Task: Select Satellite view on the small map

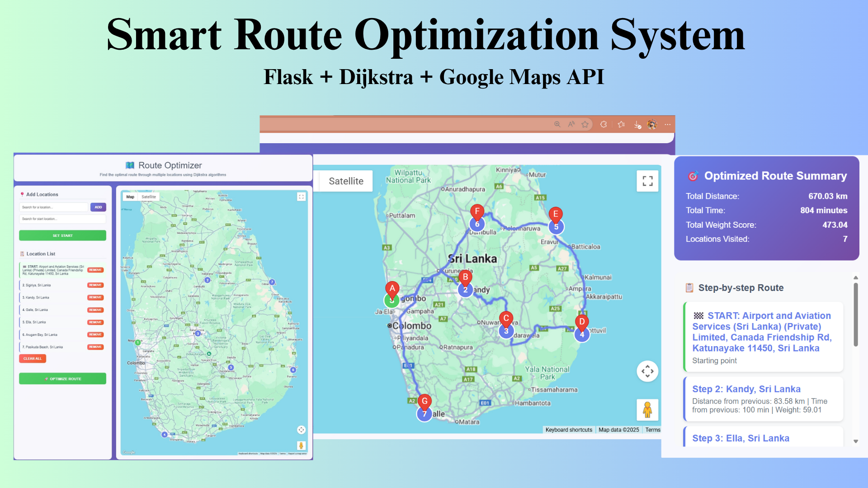Action: coord(149,197)
